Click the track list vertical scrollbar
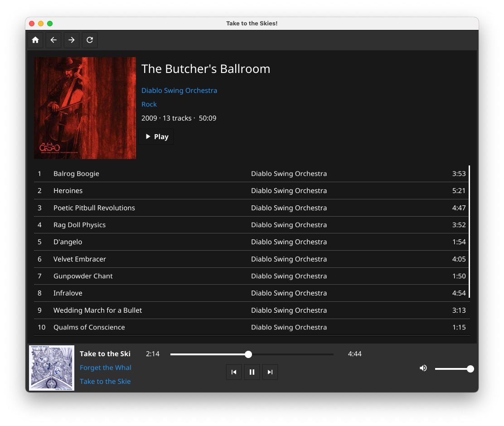Image resolution: width=504 pixels, height=426 pixels. coord(469,232)
